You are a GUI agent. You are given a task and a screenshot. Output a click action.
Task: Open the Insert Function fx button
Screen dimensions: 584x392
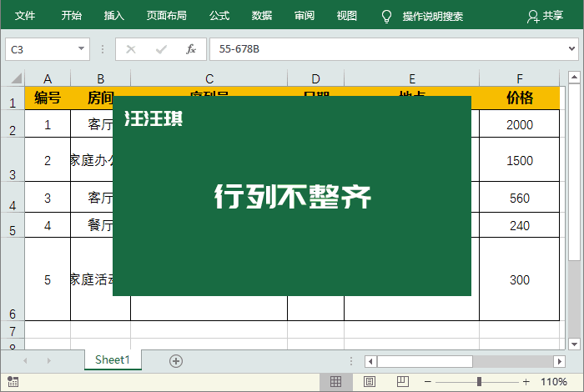[191, 49]
